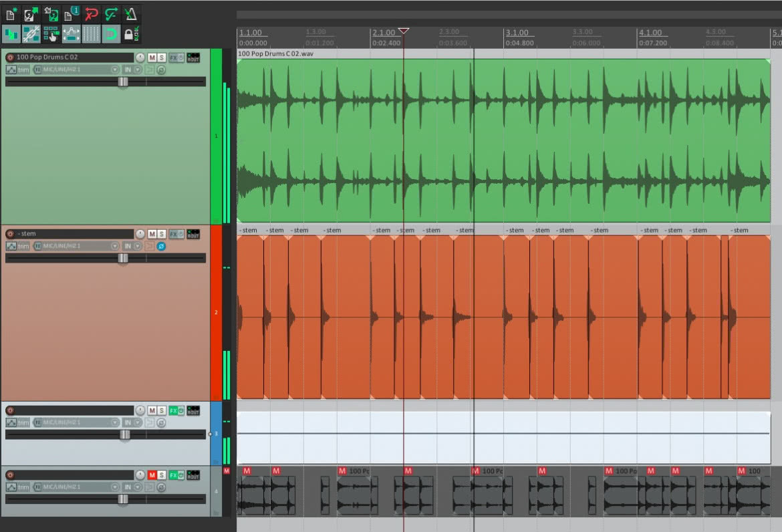Toggle the Metronome icon

click(x=130, y=14)
